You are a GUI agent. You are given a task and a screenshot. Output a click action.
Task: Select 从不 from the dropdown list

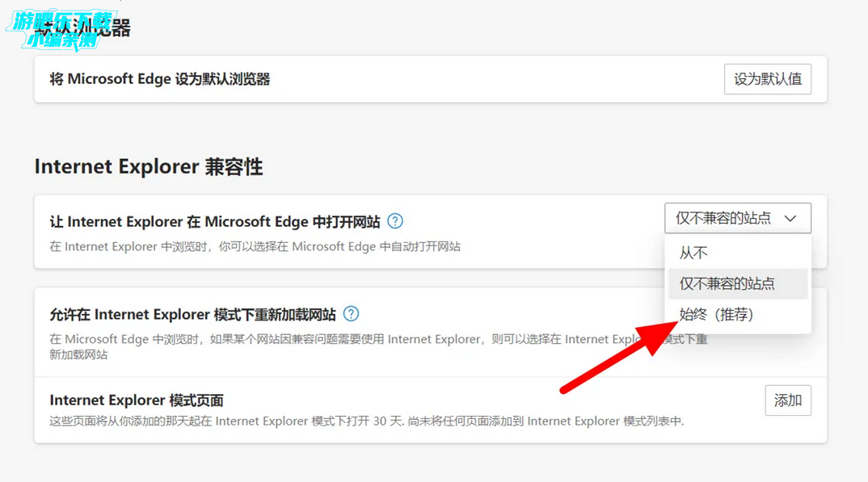tap(737, 253)
